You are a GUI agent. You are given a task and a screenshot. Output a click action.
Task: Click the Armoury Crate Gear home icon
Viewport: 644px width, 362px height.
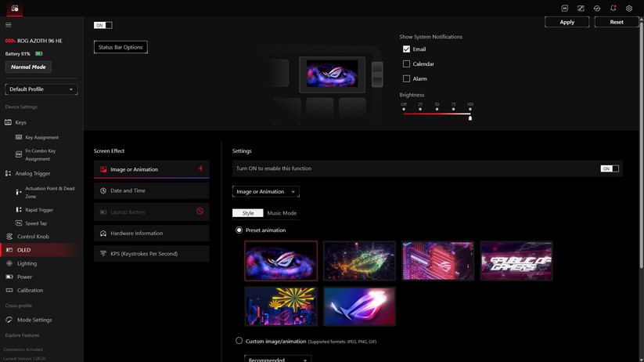(15, 8)
